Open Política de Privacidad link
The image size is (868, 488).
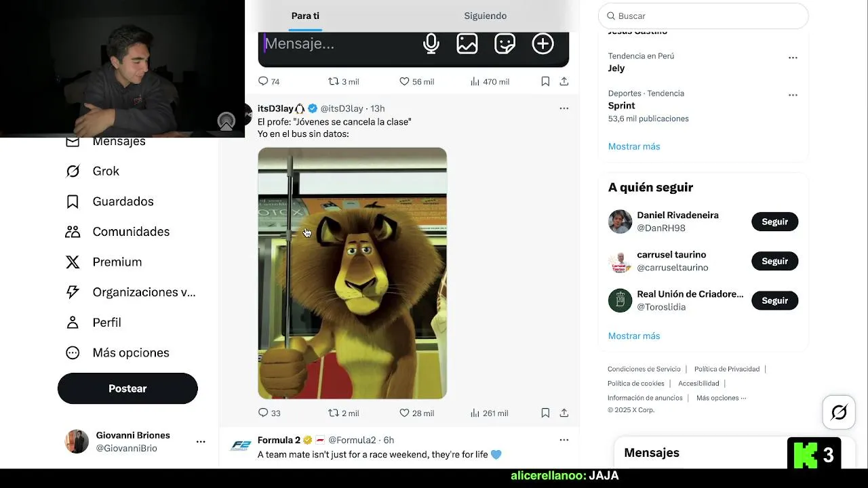tap(727, 369)
